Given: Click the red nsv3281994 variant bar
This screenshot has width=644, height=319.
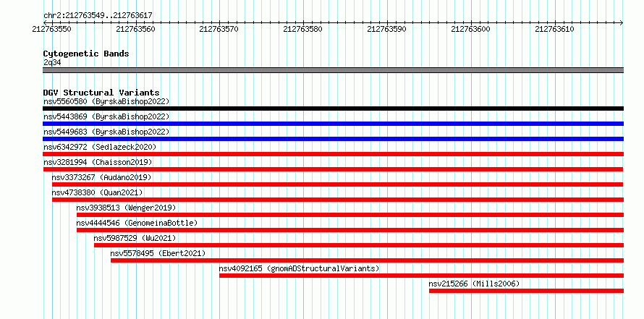Looking at the screenshot, I should point(333,169).
